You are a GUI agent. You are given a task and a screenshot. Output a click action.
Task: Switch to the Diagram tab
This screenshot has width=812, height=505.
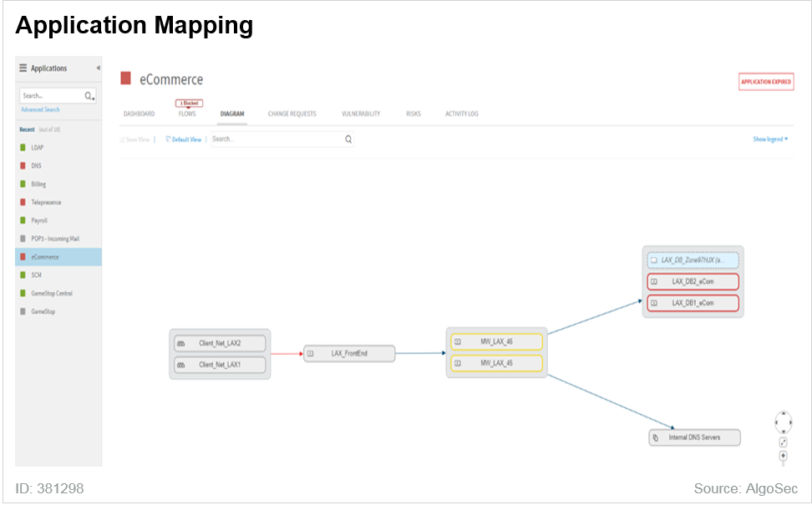(x=232, y=114)
